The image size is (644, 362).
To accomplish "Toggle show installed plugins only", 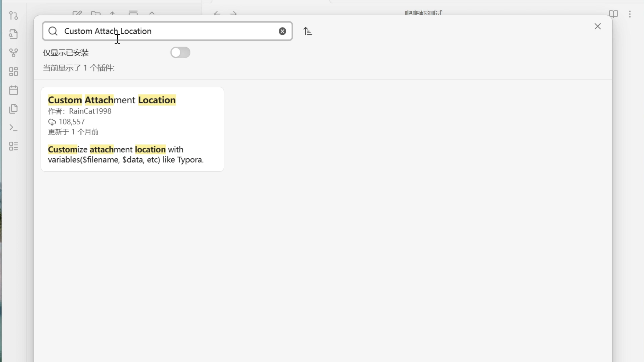I will tap(180, 53).
